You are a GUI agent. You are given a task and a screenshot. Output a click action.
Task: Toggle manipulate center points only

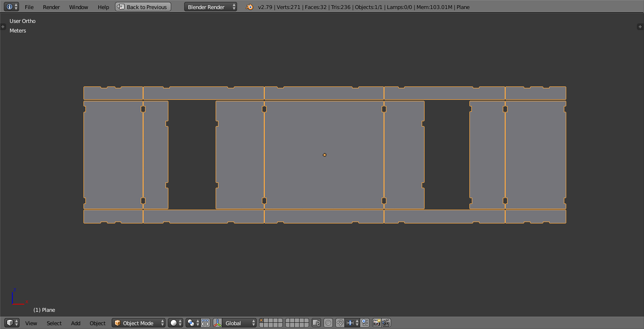point(205,323)
